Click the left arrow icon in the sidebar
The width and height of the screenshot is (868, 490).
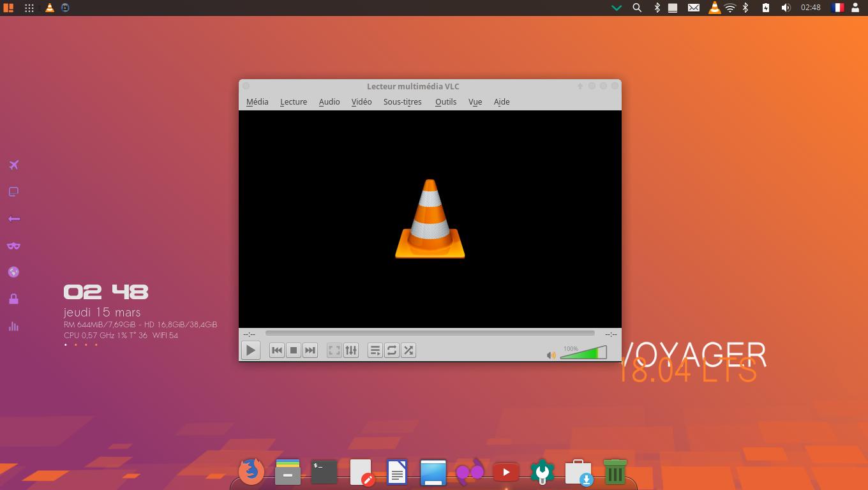pyautogui.click(x=13, y=219)
